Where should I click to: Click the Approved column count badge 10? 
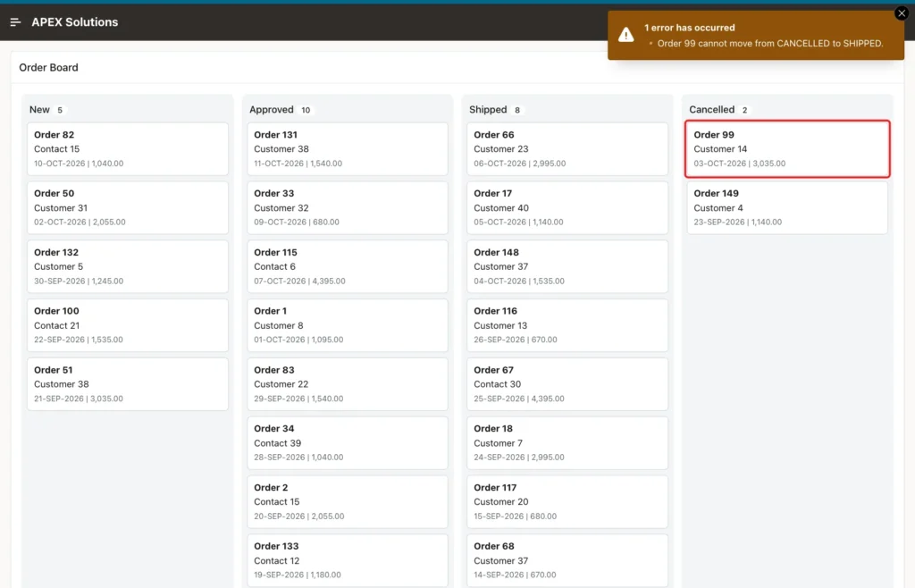click(306, 110)
